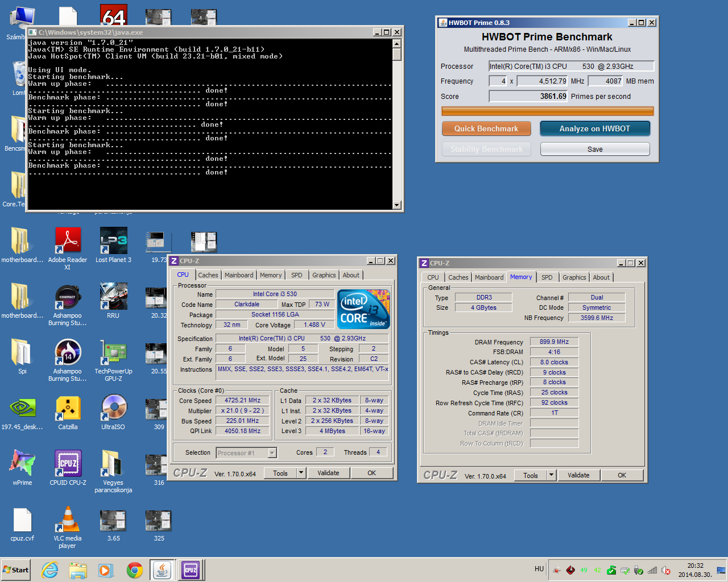728x582 pixels.
Task: Click Validate in the left CPU-Z window
Action: (328, 473)
